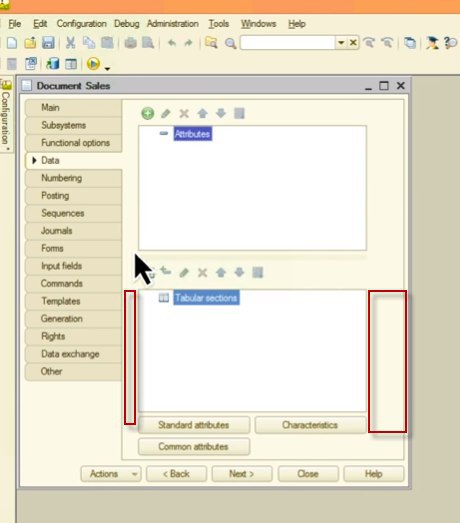Select the Data tab
The height and width of the screenshot is (523, 460).
pos(73,160)
